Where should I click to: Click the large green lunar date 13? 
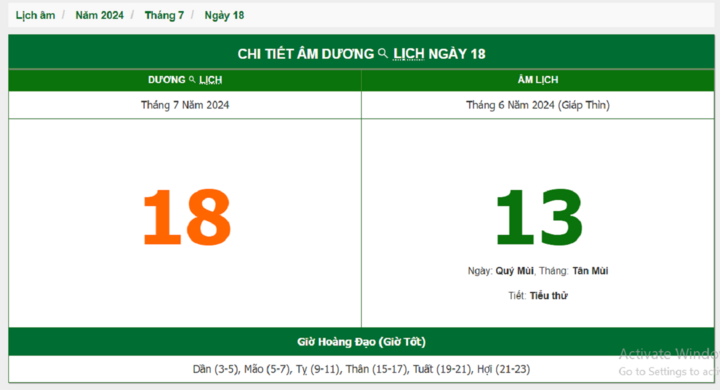tap(539, 217)
